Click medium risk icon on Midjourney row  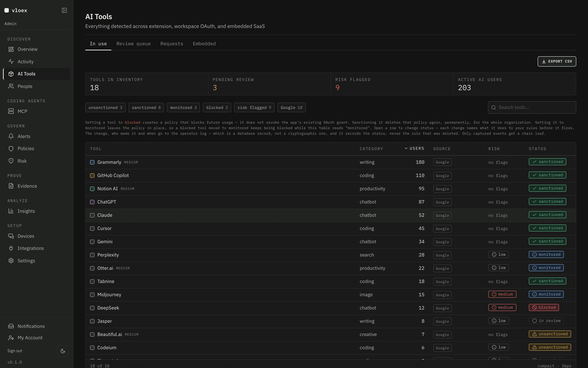pyautogui.click(x=494, y=295)
